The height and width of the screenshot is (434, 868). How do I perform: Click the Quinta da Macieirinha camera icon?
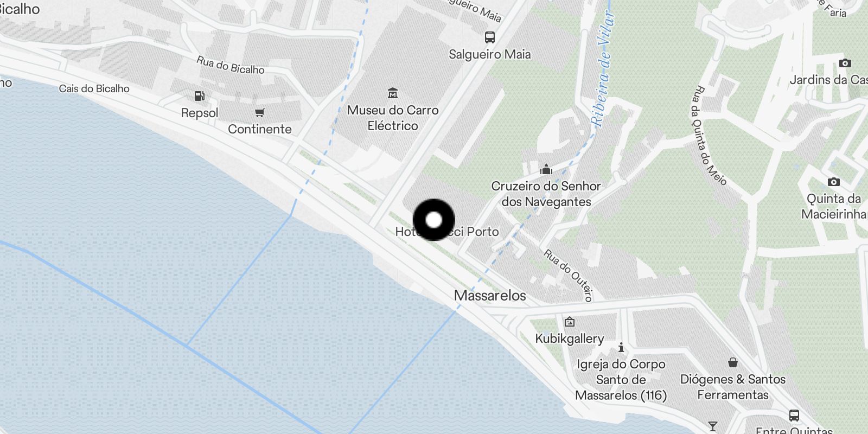click(834, 182)
